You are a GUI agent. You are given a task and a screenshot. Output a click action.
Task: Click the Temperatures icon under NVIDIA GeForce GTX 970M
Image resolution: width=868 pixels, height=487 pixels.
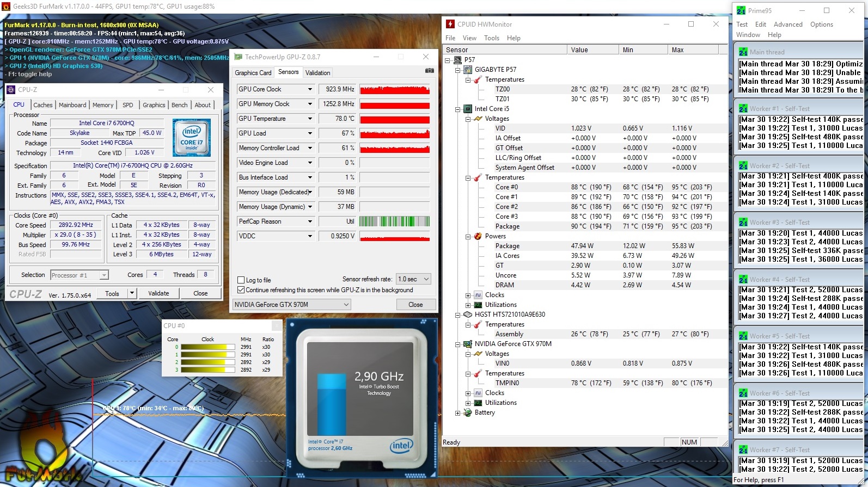pos(478,373)
